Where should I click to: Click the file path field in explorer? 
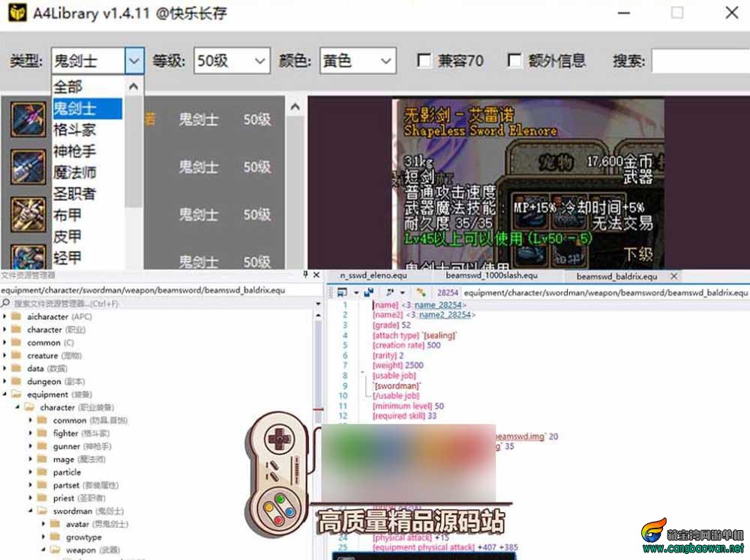pos(160,290)
